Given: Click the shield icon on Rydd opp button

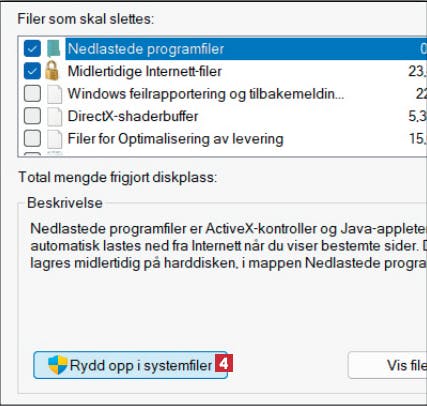Looking at the screenshot, I should (58, 365).
